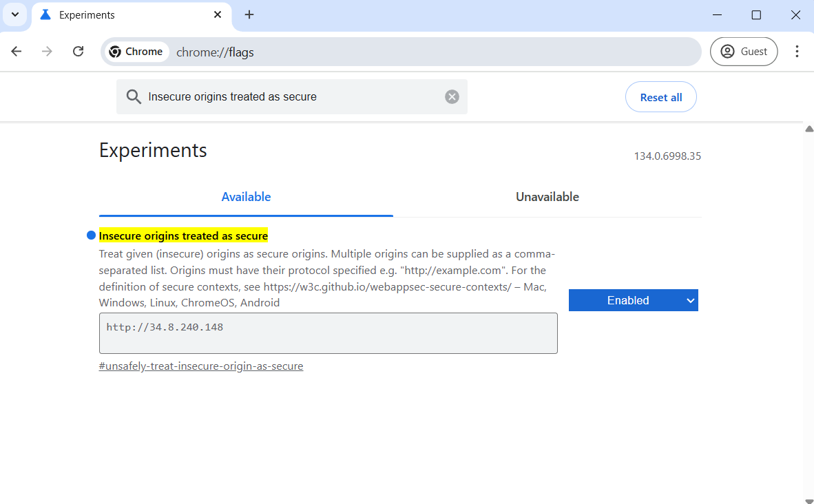
Task: Click the Chrome logo in the address bar
Action: tap(116, 51)
